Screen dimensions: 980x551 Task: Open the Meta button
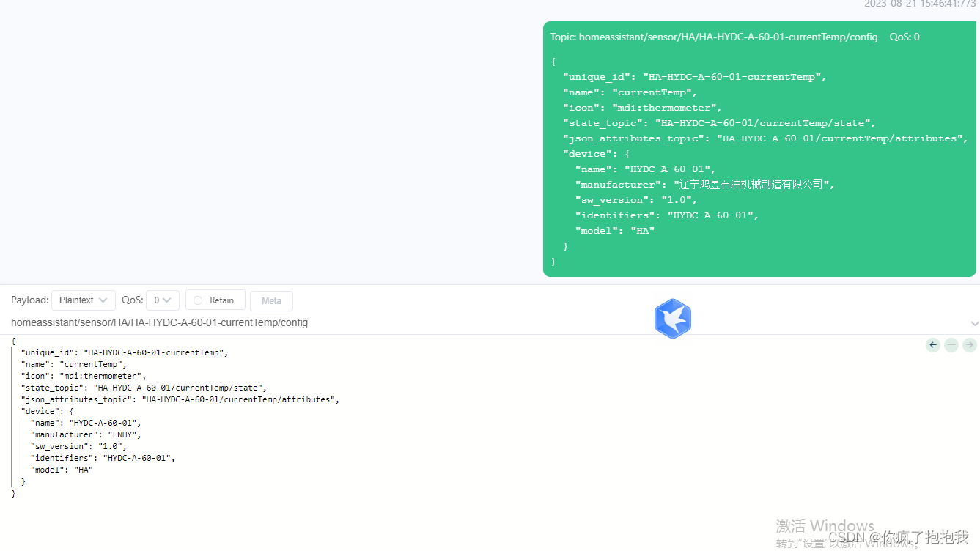pyautogui.click(x=271, y=300)
